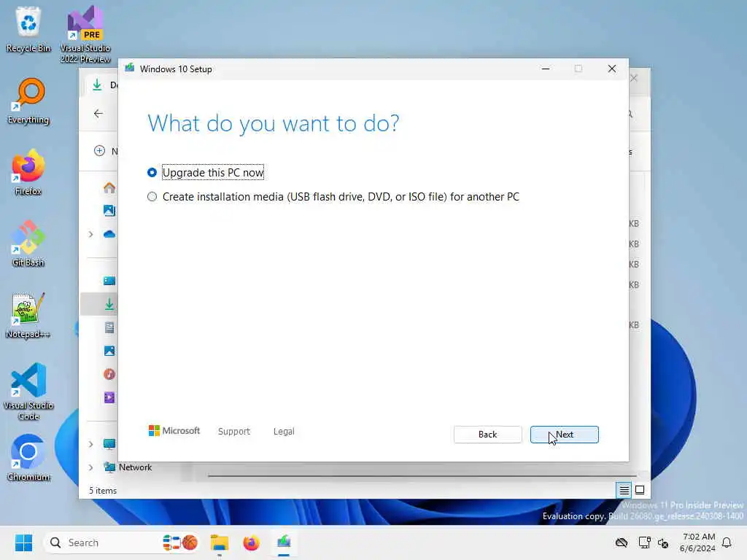Viewport: 747px width, 560px height.
Task: Click the muted volume tray icon
Action: tap(662, 542)
